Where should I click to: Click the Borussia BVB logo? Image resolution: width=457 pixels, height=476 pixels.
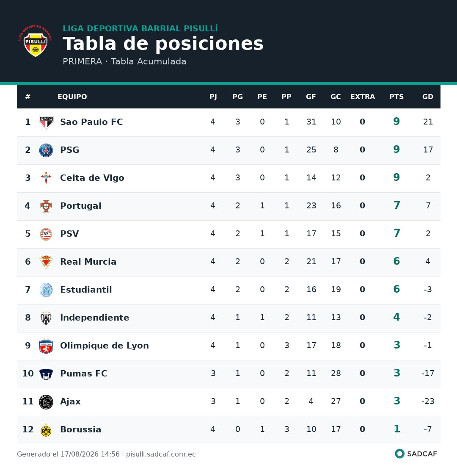pyautogui.click(x=46, y=430)
